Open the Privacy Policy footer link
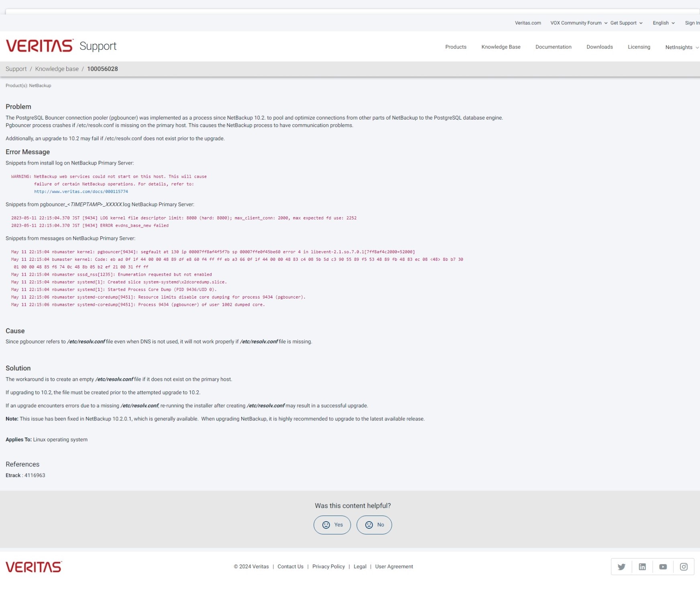This screenshot has width=700, height=595. point(328,567)
